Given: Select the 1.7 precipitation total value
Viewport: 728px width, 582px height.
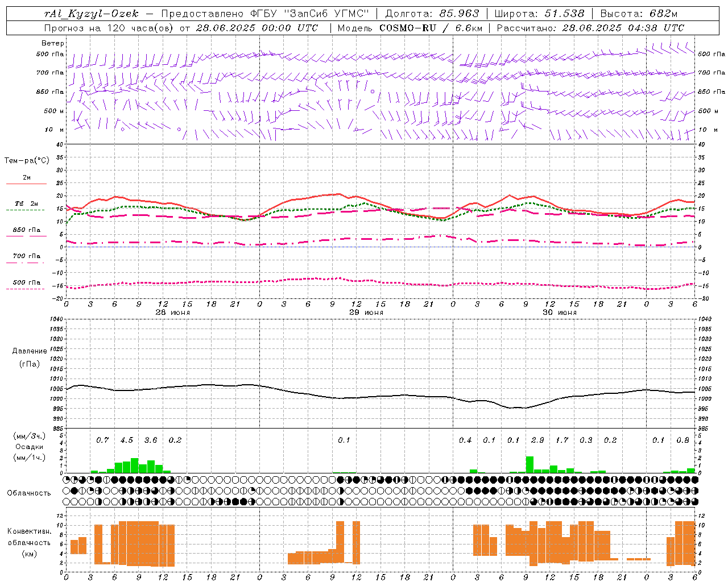Looking at the screenshot, I should (x=562, y=440).
